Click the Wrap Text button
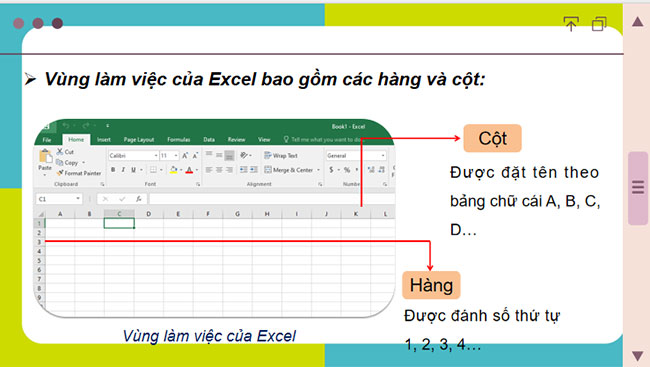 [281, 156]
